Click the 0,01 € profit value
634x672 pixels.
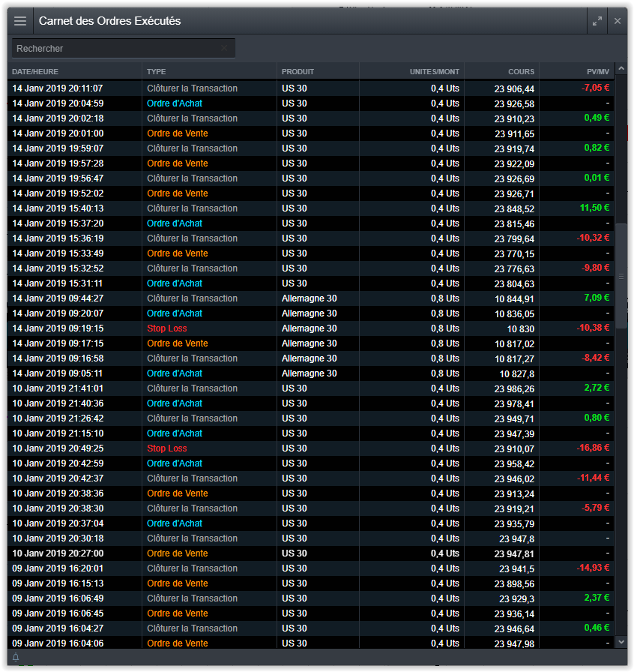tap(597, 178)
